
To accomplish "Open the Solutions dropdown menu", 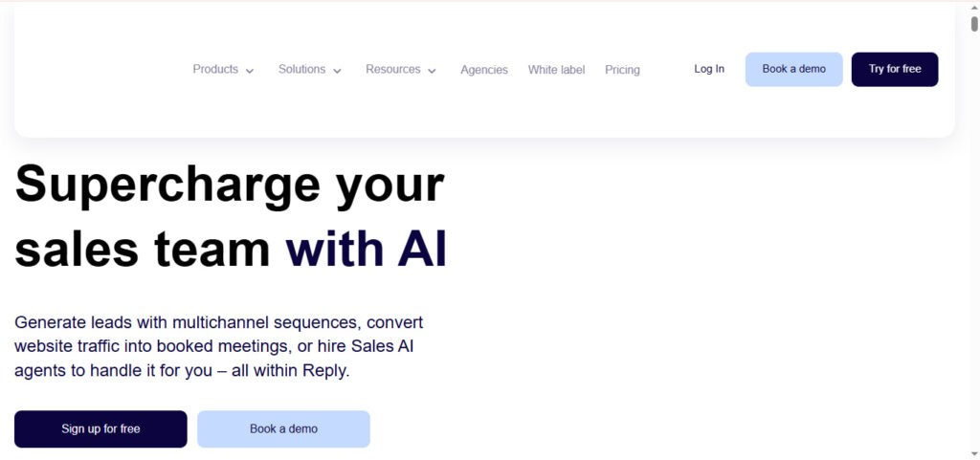I will (302, 70).
